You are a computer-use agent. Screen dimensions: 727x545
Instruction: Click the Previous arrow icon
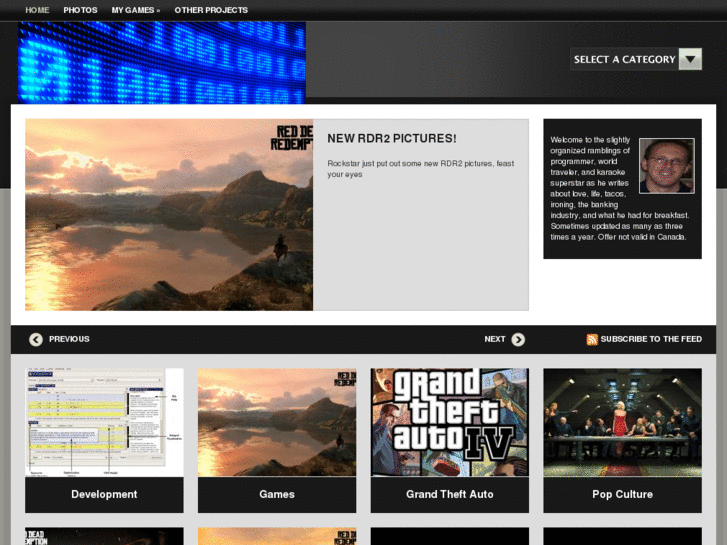coord(36,340)
